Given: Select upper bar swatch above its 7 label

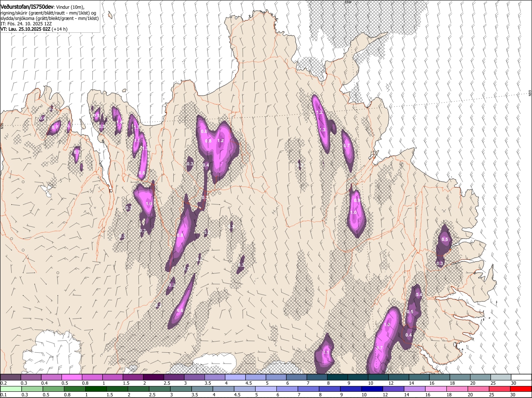Looking at the screenshot, I should pyautogui.click(x=317, y=377).
